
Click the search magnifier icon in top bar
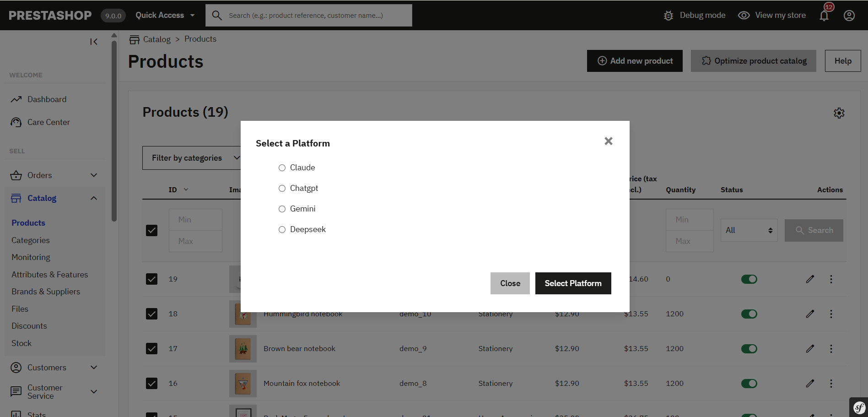[x=217, y=16]
